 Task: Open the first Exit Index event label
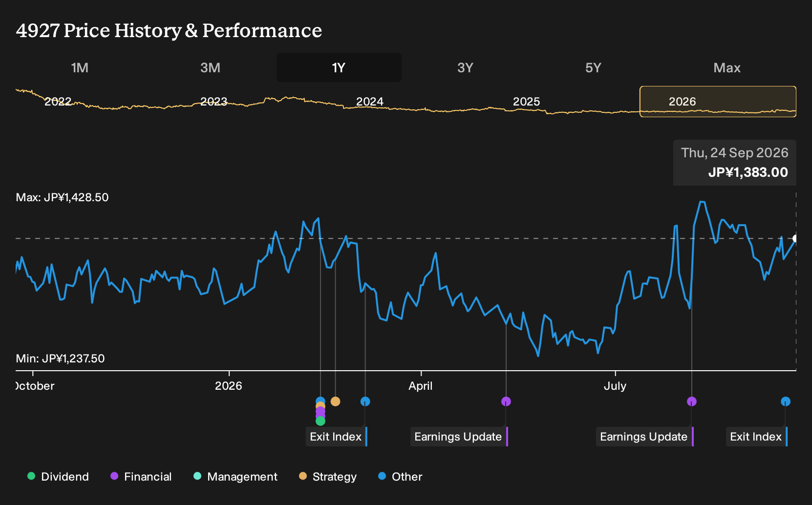(337, 437)
